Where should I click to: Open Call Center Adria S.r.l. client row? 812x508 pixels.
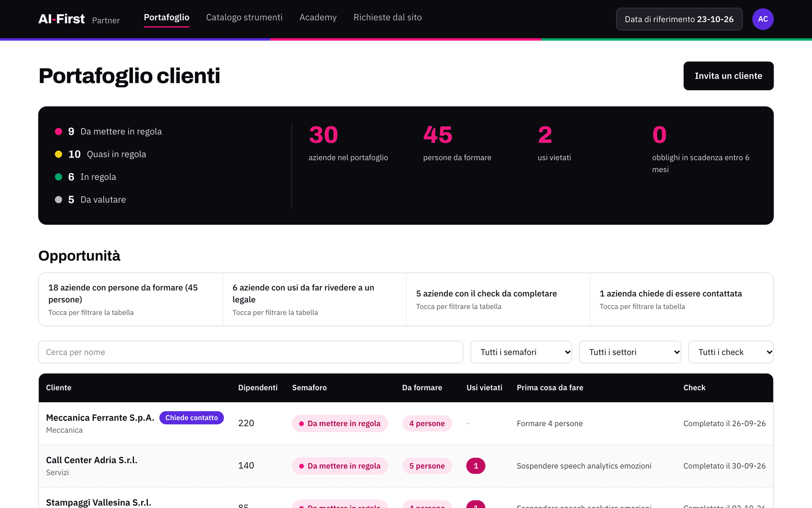406,466
